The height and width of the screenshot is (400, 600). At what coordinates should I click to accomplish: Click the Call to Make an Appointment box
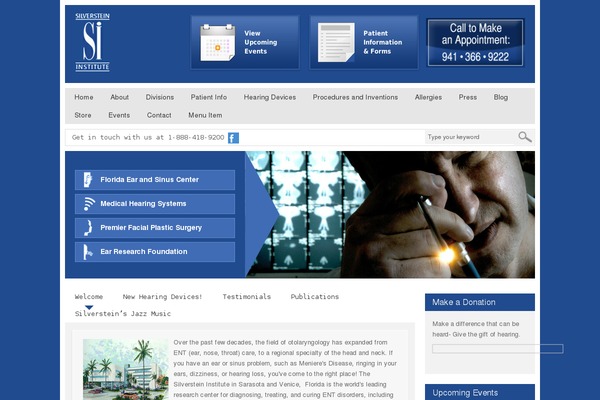tap(475, 42)
